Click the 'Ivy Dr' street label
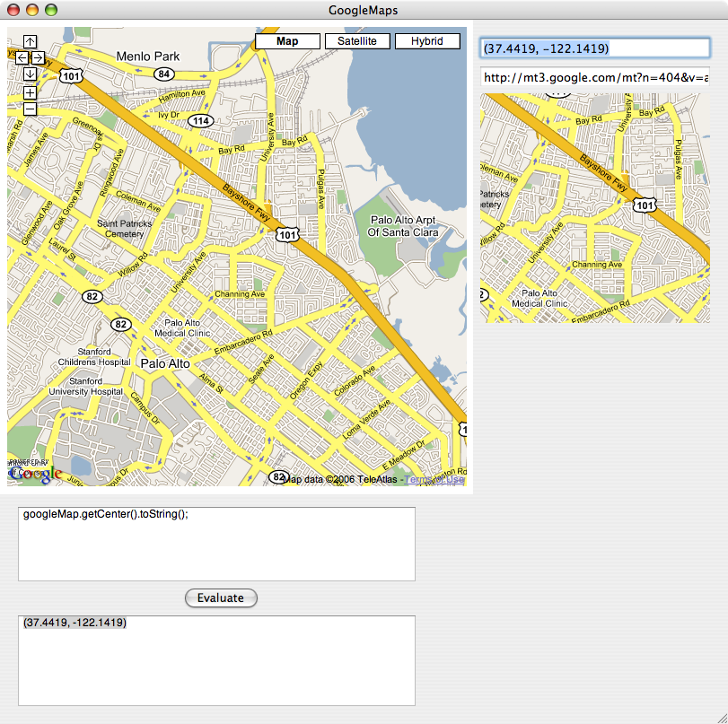Image resolution: width=728 pixels, height=724 pixels. point(169,115)
